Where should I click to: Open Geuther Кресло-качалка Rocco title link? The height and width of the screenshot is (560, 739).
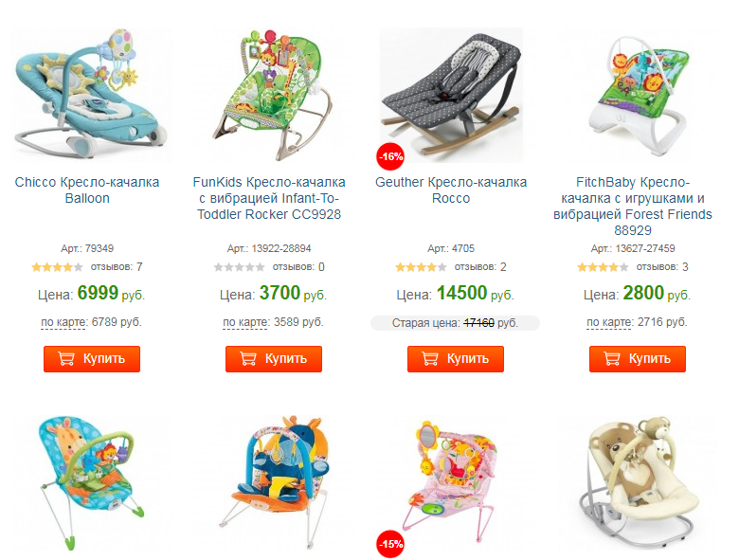(x=451, y=190)
